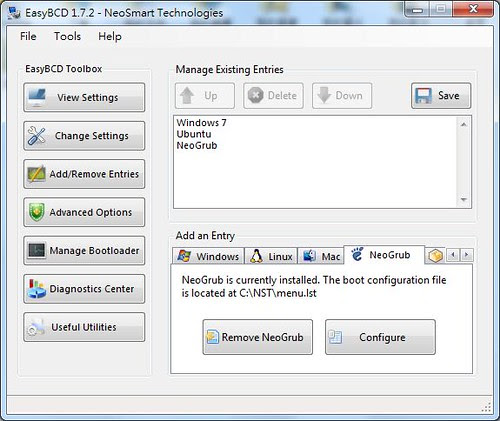The width and height of the screenshot is (500, 421).
Task: Click the Up arrow icon
Action: (187, 96)
